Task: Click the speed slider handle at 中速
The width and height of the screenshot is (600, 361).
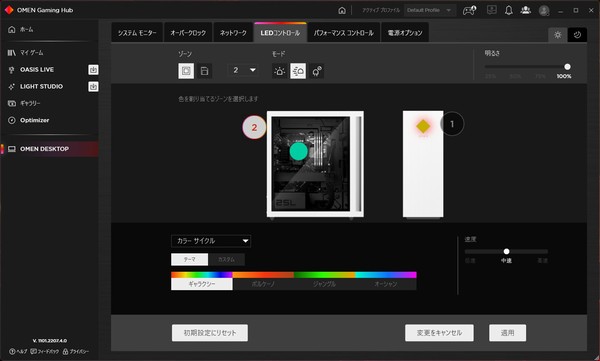Action: pos(506,252)
